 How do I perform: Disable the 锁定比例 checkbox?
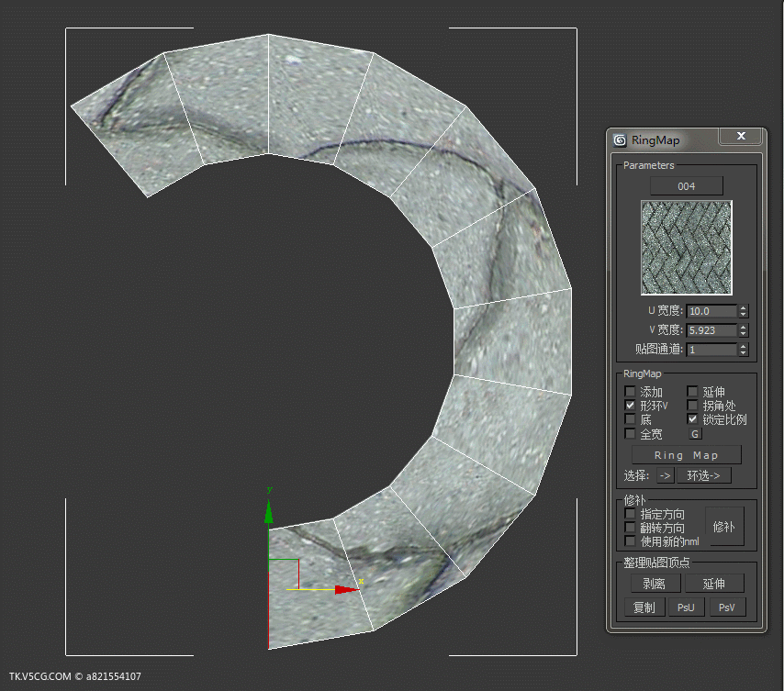692,418
